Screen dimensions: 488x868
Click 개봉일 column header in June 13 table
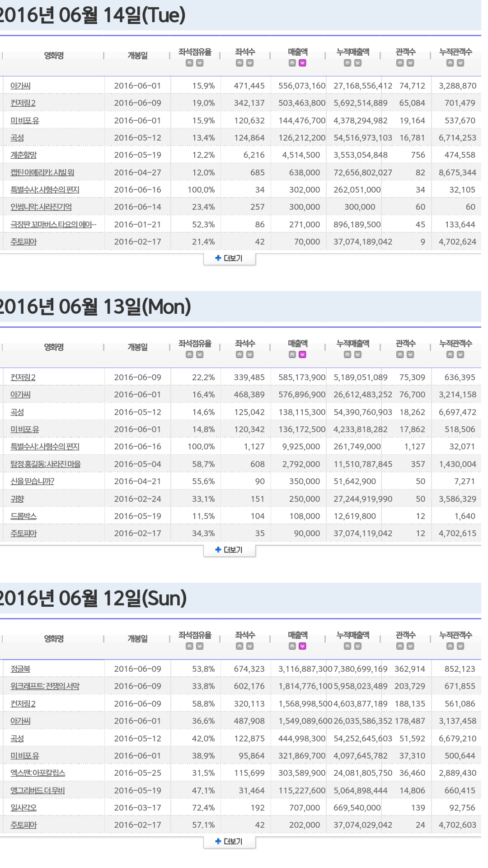pos(137,347)
